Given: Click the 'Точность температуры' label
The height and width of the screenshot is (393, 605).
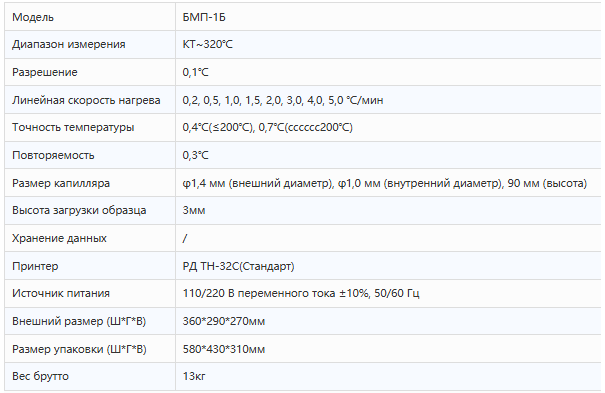Looking at the screenshot, I should (73, 127).
